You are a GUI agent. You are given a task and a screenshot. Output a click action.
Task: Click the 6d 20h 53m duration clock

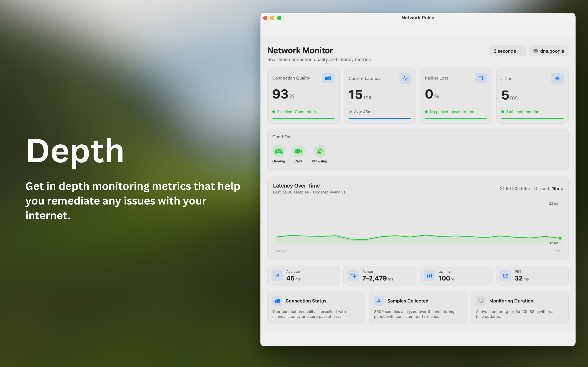pos(502,188)
